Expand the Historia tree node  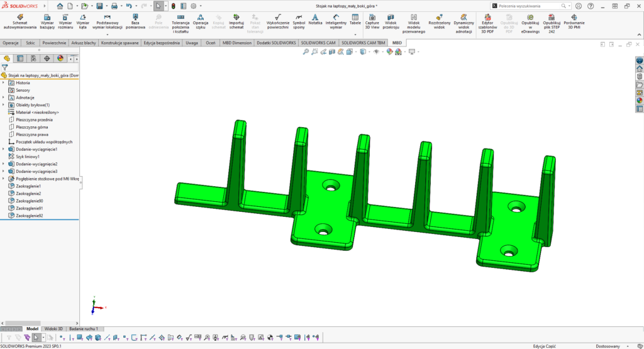(3, 83)
